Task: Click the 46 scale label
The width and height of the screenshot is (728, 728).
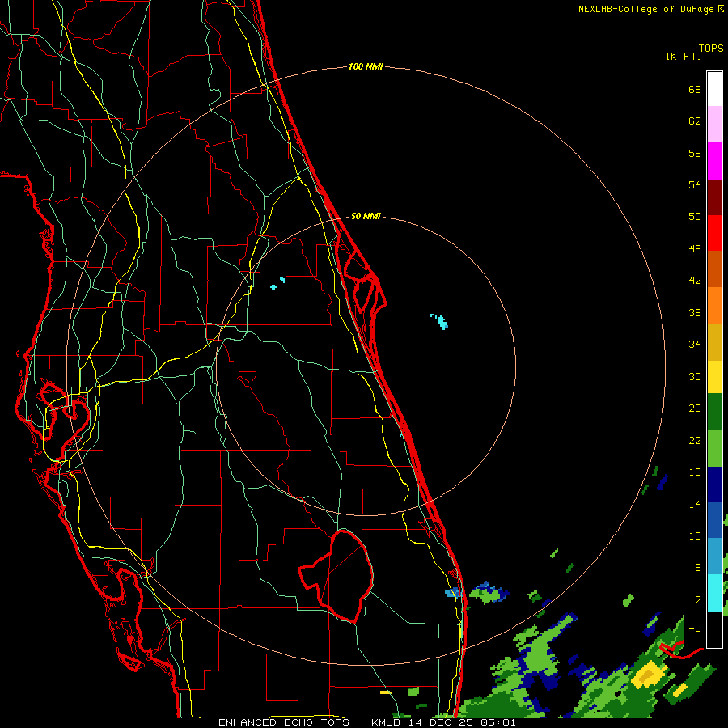Action: coord(695,249)
